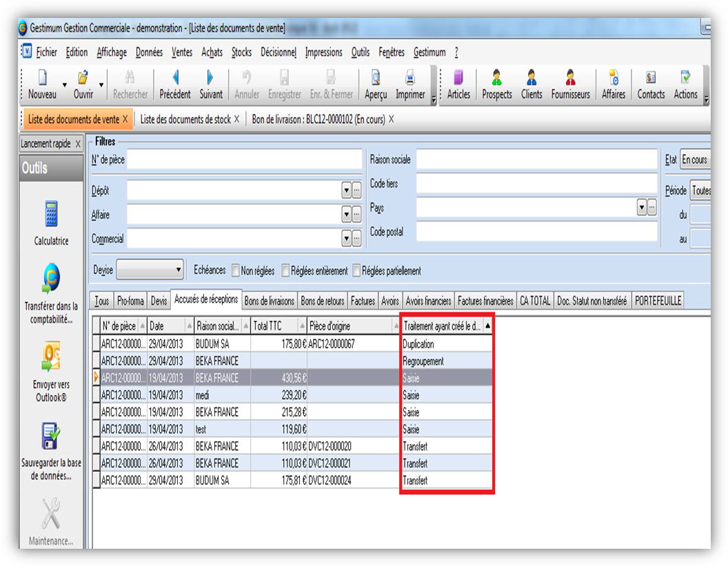This screenshot has width=728, height=566.
Task: Open the Devise combo box
Action: [x=150, y=270]
